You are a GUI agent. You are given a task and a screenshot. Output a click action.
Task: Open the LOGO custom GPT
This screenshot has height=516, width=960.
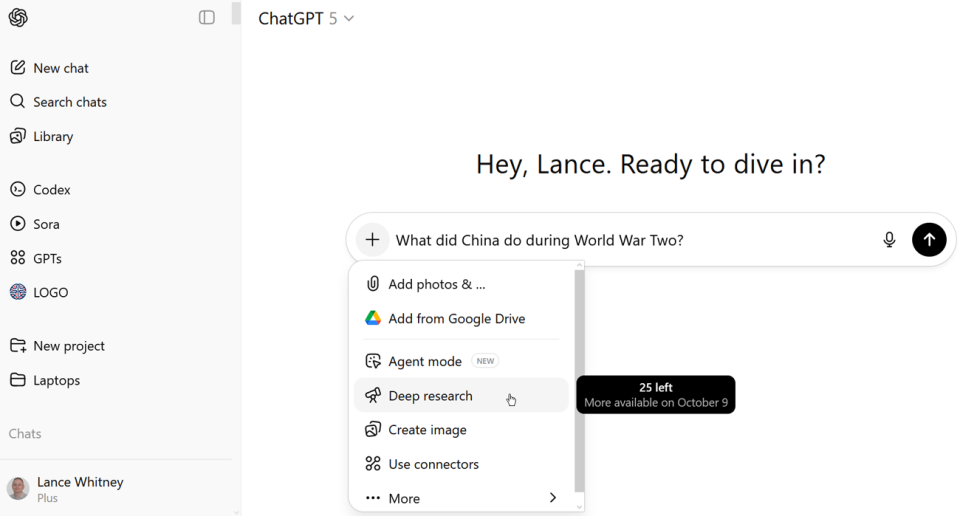click(50, 293)
